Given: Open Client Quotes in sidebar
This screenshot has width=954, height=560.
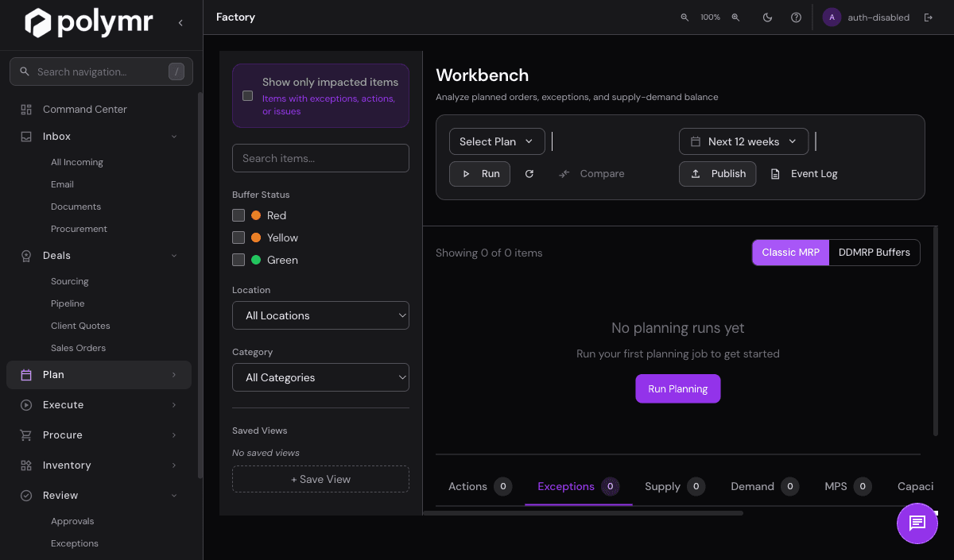Looking at the screenshot, I should [80, 326].
